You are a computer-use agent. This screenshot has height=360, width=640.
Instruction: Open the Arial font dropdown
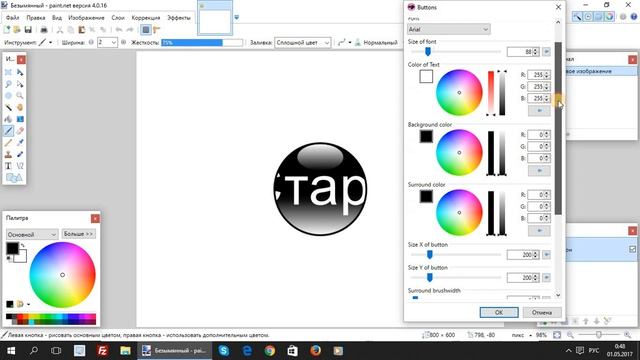click(x=449, y=29)
